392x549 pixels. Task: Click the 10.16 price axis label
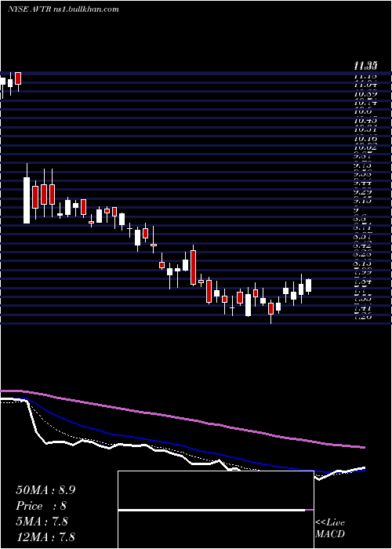365,138
